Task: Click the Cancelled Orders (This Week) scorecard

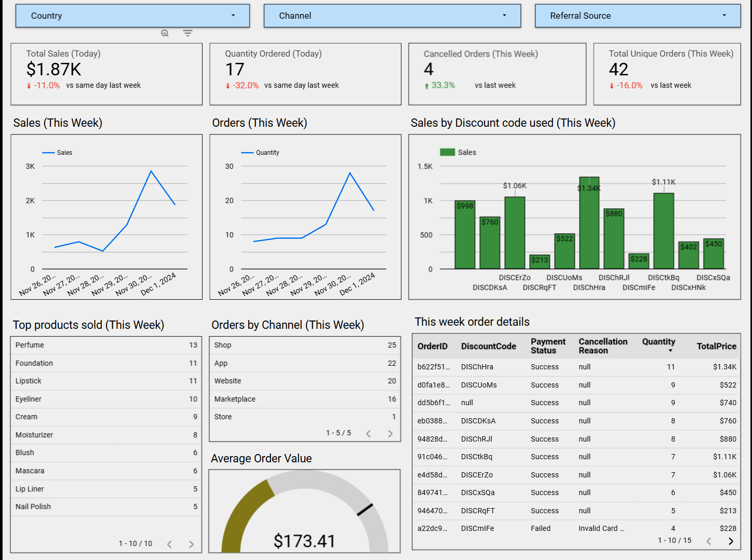Action: 498,74
